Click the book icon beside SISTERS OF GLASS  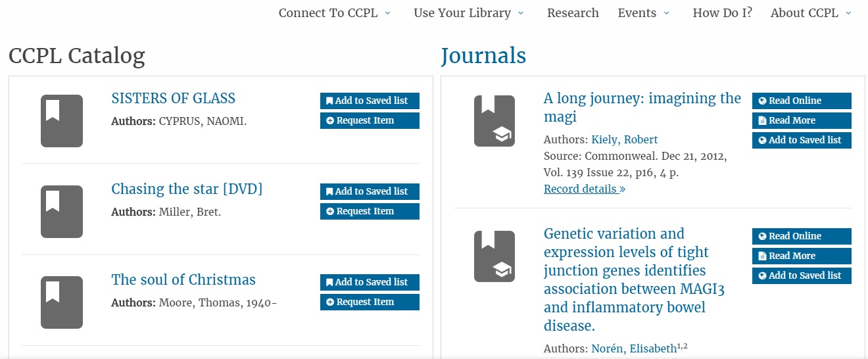(x=62, y=120)
